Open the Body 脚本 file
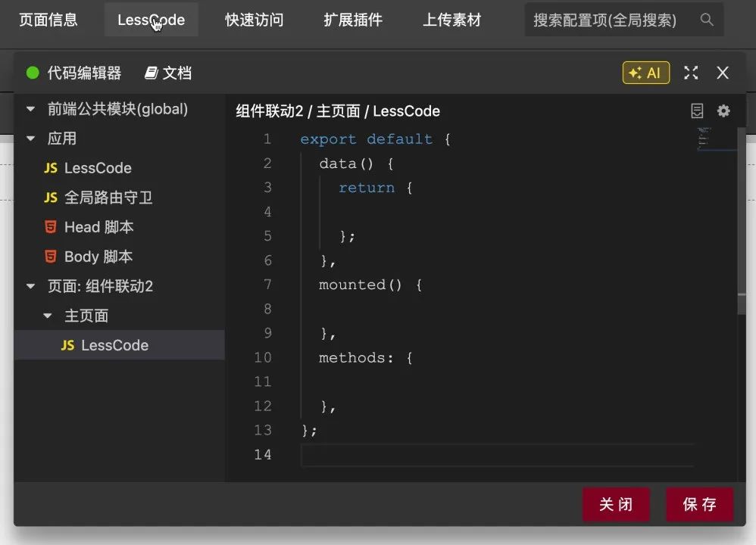 [x=98, y=257]
